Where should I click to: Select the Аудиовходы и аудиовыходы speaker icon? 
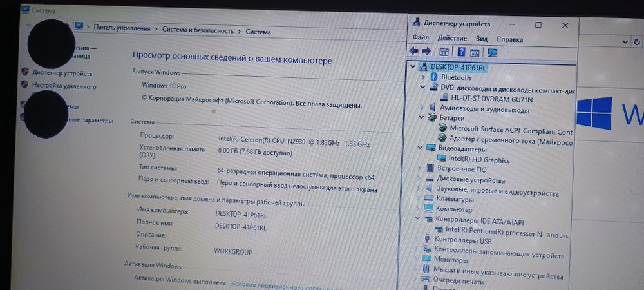pos(433,108)
